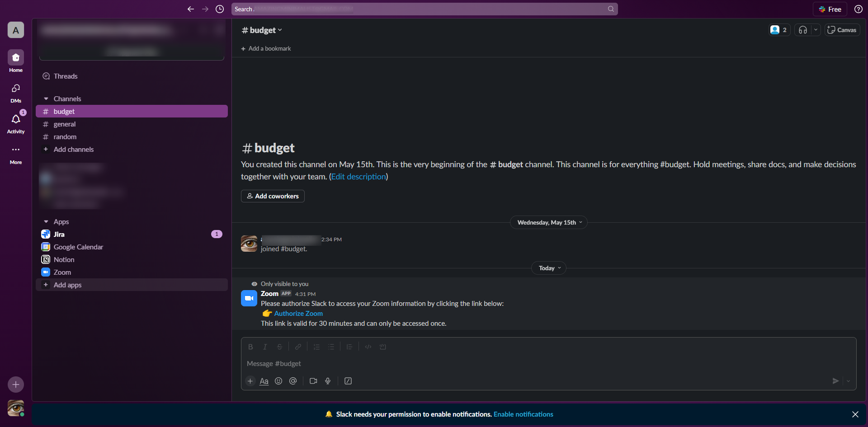
Task: Open the Jira app in sidebar
Action: click(60, 234)
